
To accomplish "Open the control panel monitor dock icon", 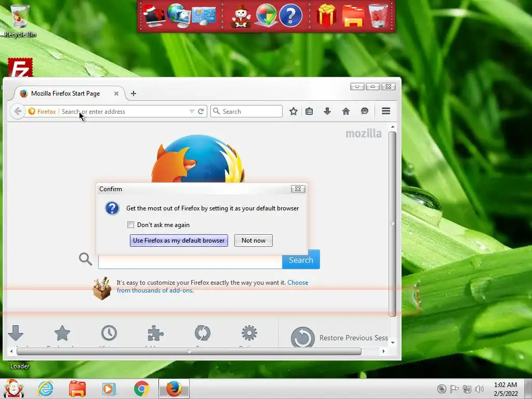I will tap(204, 15).
